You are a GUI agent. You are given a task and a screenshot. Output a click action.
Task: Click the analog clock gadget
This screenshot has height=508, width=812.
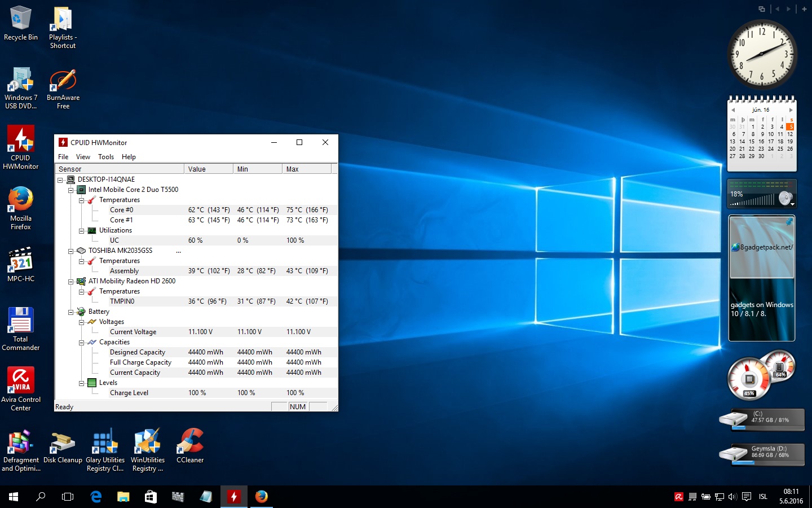pos(762,54)
